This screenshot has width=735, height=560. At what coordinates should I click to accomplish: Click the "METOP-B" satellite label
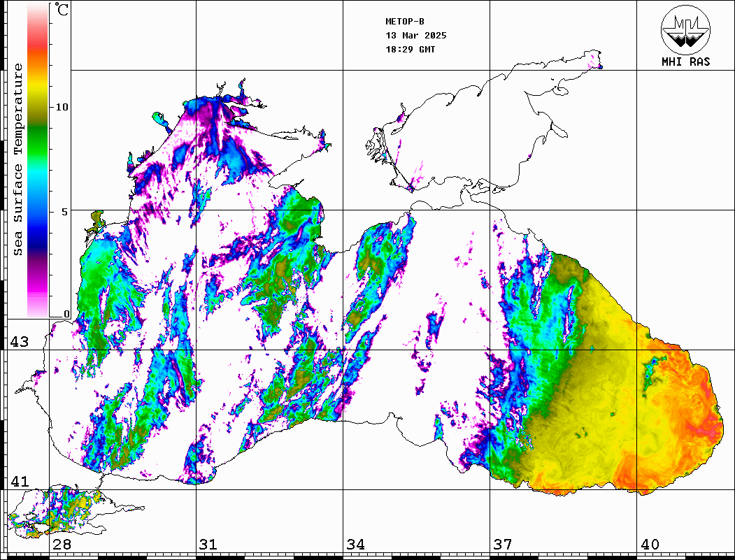(404, 22)
